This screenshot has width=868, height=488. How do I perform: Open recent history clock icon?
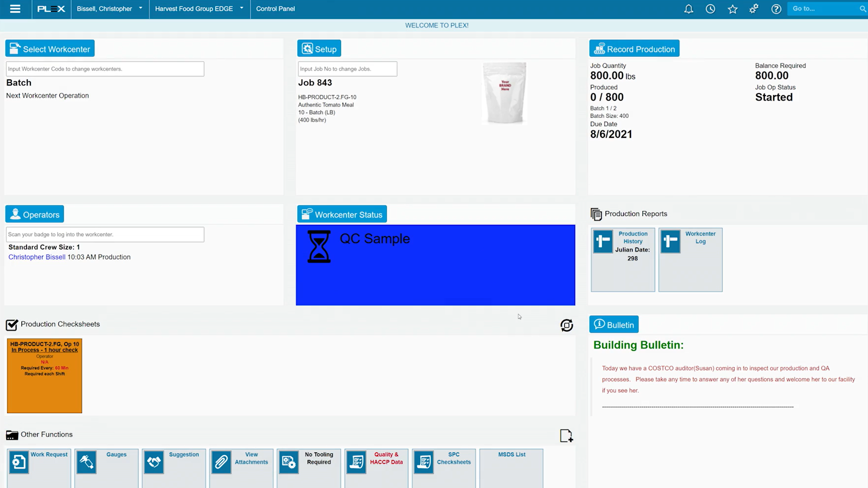[710, 9]
